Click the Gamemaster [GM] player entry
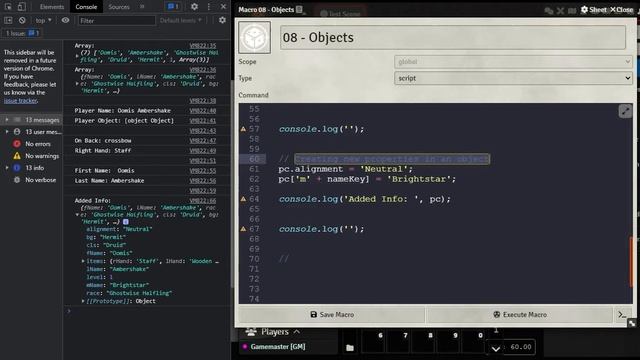 (278, 347)
